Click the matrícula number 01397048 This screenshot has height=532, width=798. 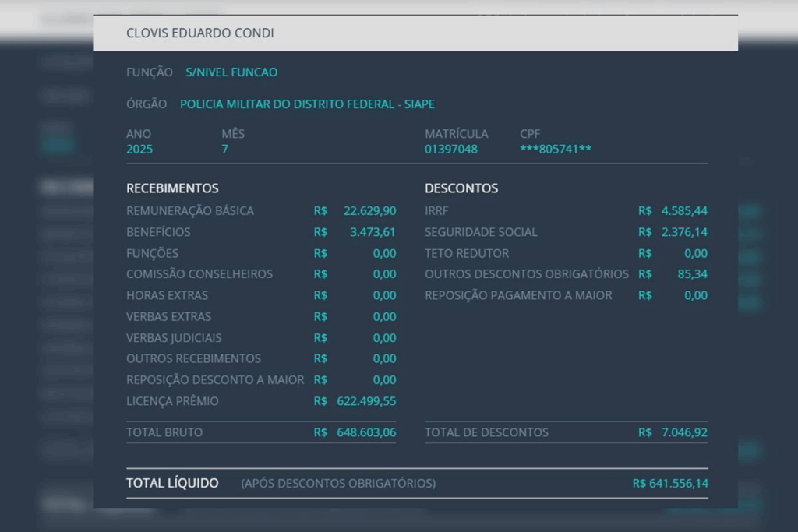(x=451, y=150)
